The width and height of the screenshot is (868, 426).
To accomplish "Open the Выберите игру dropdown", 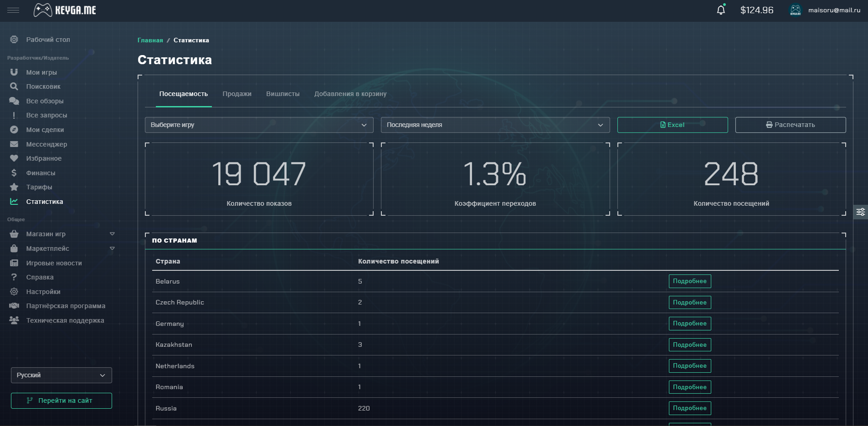I will click(259, 125).
